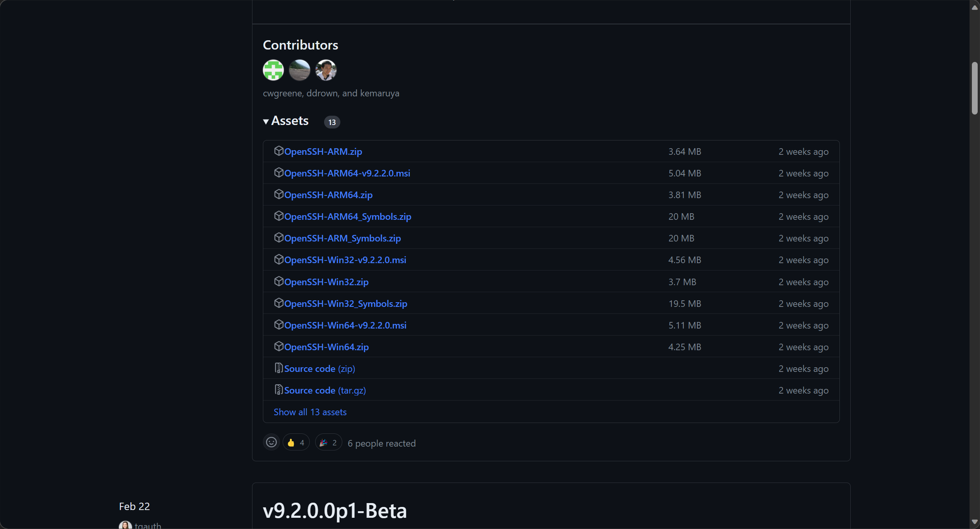Open the add reaction smiley picker
The height and width of the screenshot is (529, 980).
(271, 442)
